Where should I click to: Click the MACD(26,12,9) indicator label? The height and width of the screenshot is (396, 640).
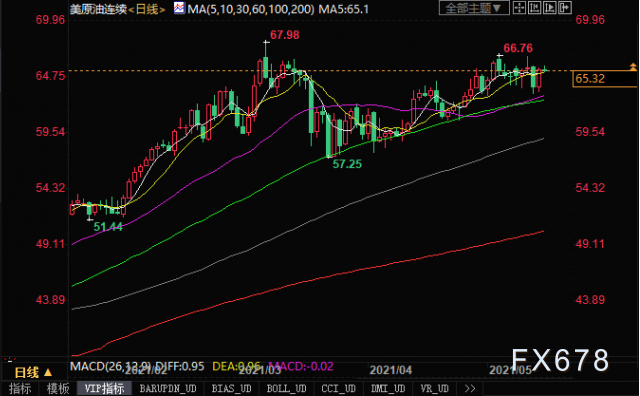pos(111,366)
